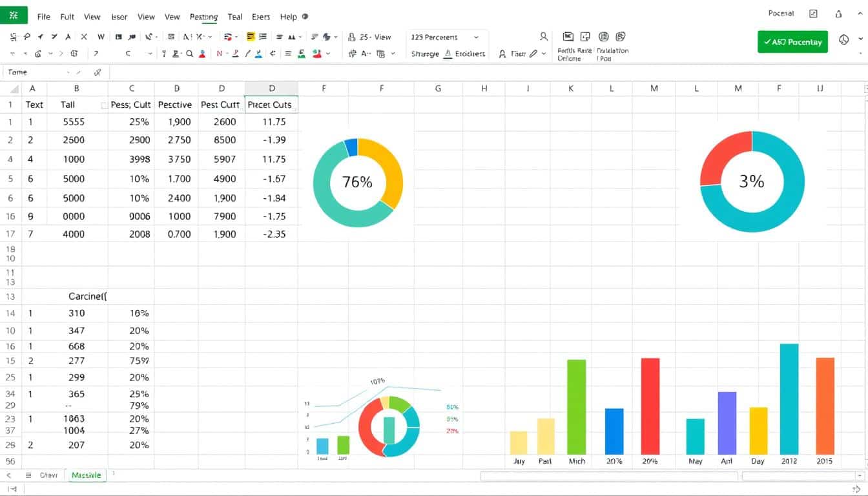Select row header 17
Screen dimensions: 868x496
click(x=10, y=234)
